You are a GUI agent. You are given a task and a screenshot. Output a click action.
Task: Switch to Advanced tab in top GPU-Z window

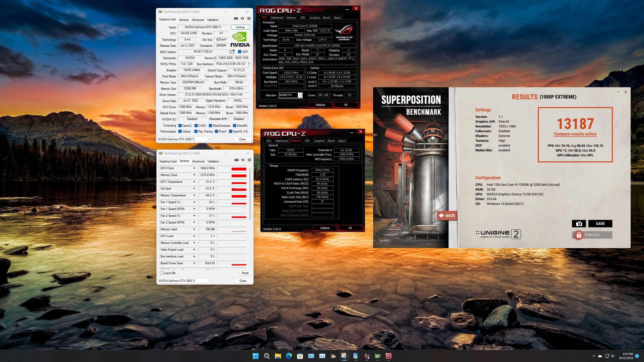click(198, 20)
